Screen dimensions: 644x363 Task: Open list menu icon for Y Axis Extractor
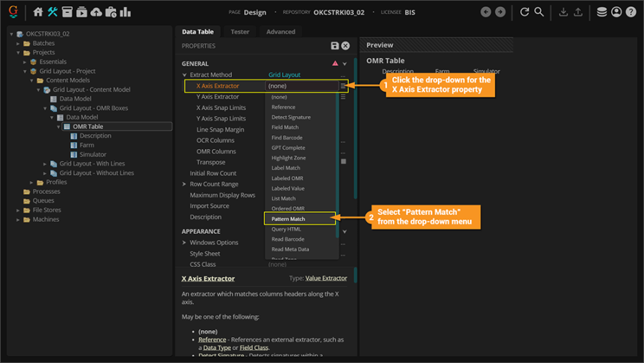click(343, 97)
